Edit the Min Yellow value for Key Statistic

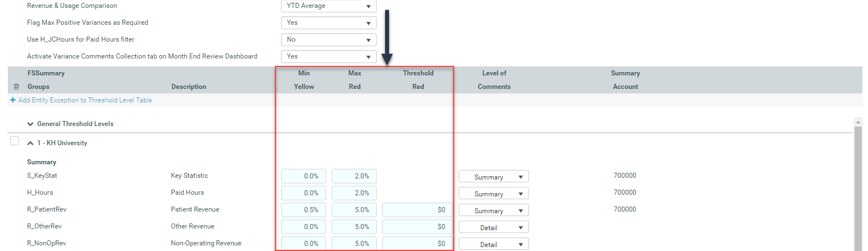[304, 176]
